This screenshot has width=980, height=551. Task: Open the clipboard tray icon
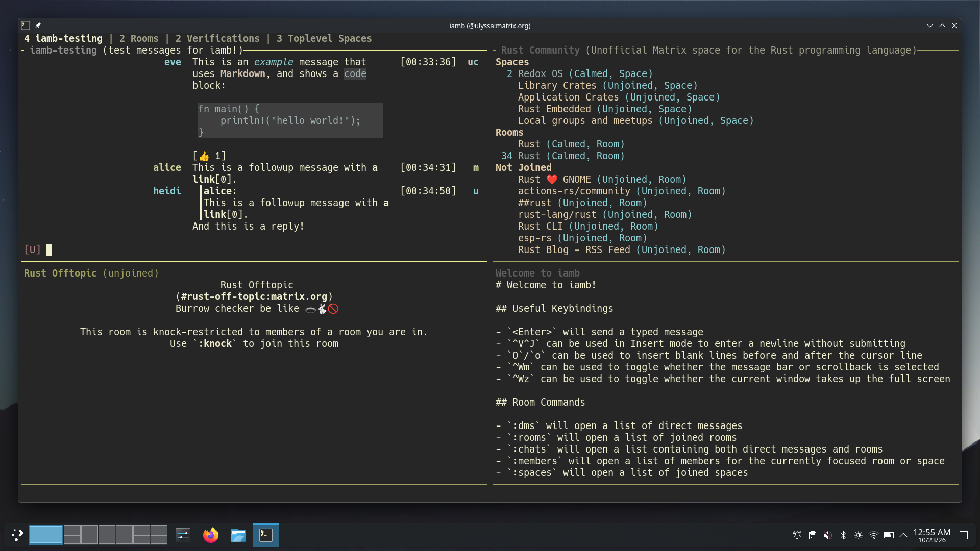pyautogui.click(x=813, y=535)
